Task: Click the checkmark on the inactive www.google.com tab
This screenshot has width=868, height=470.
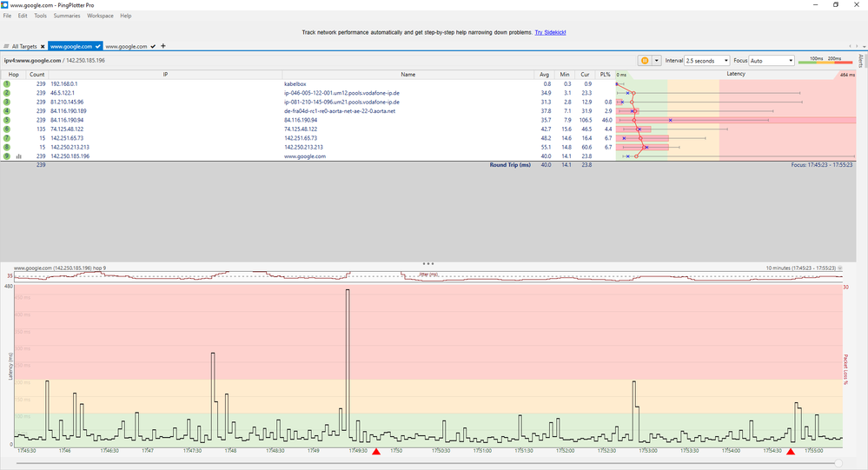Action: (x=153, y=47)
